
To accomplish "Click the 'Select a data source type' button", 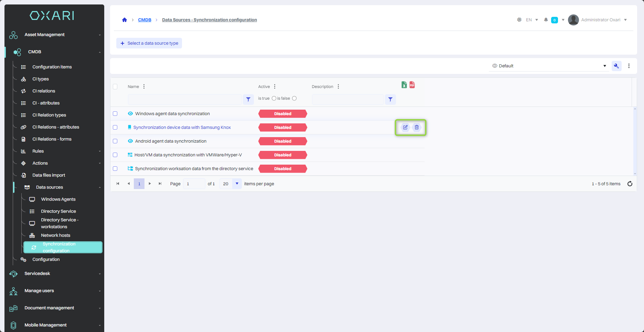I will click(x=149, y=43).
